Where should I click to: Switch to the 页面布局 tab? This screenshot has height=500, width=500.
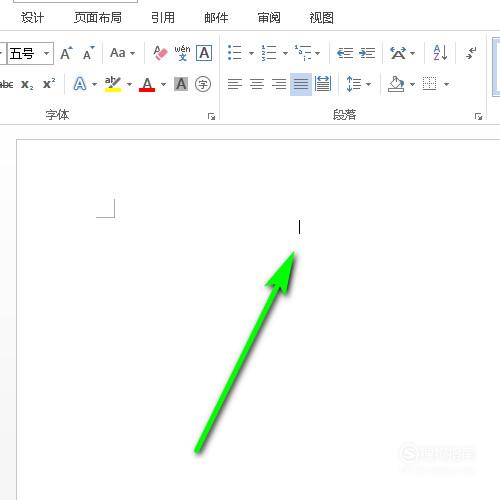click(x=98, y=18)
